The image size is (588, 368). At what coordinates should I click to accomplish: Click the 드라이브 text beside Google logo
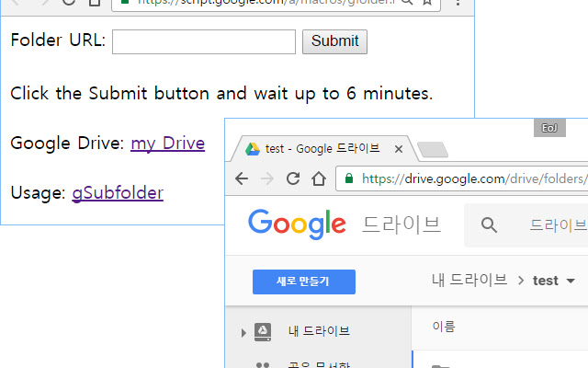pyautogui.click(x=401, y=224)
